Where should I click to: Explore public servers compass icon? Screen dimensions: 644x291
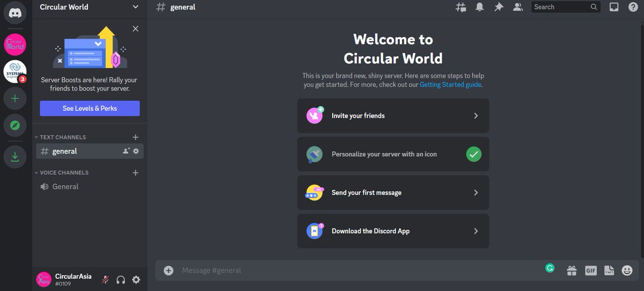[x=15, y=126]
